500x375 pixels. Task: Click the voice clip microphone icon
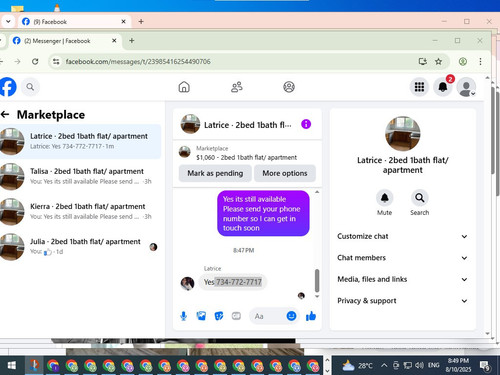click(183, 316)
